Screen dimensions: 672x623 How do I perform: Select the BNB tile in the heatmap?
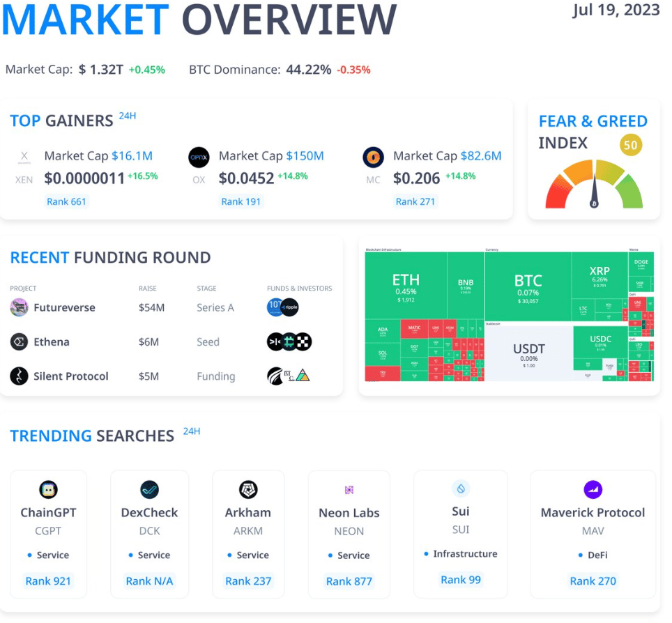(466, 285)
